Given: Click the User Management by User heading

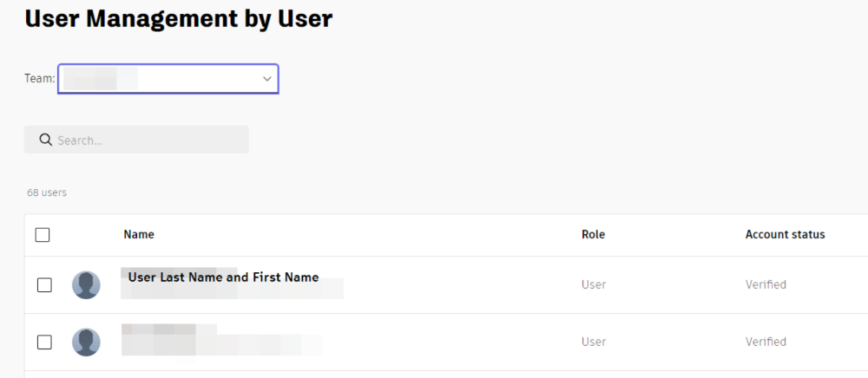Looking at the screenshot, I should [178, 18].
